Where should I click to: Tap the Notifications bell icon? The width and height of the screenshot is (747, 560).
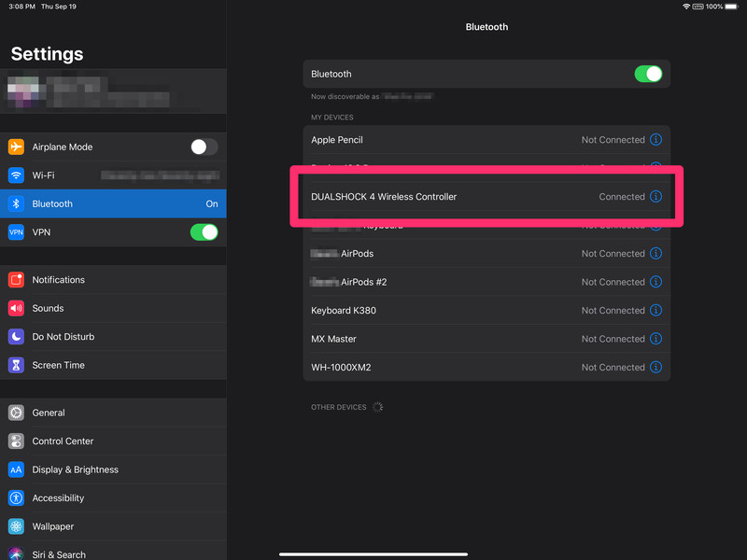click(x=16, y=280)
